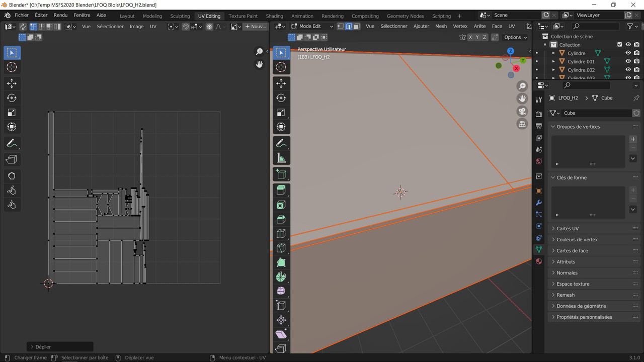Enable face select mode in 3D viewport
644x362 pixels.
tap(356, 26)
